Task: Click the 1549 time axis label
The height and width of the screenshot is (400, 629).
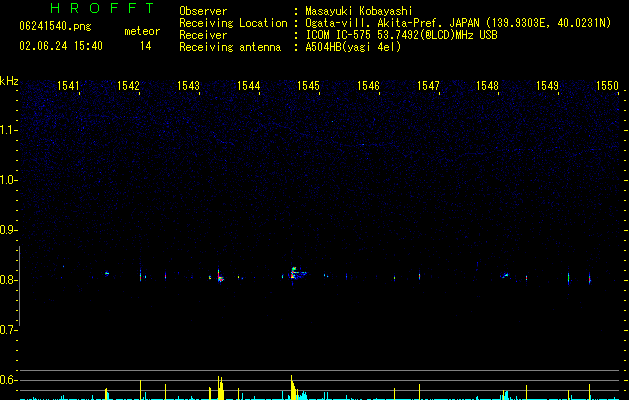Action: point(547,85)
